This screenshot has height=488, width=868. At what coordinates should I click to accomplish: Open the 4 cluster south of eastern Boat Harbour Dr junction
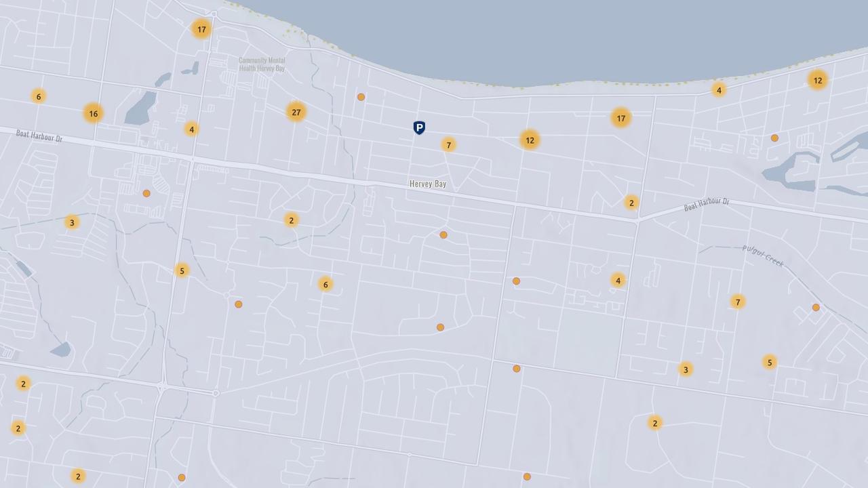[x=618, y=280]
